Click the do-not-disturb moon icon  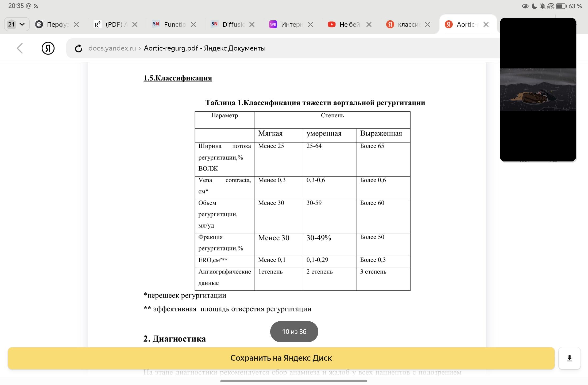pyautogui.click(x=534, y=6)
